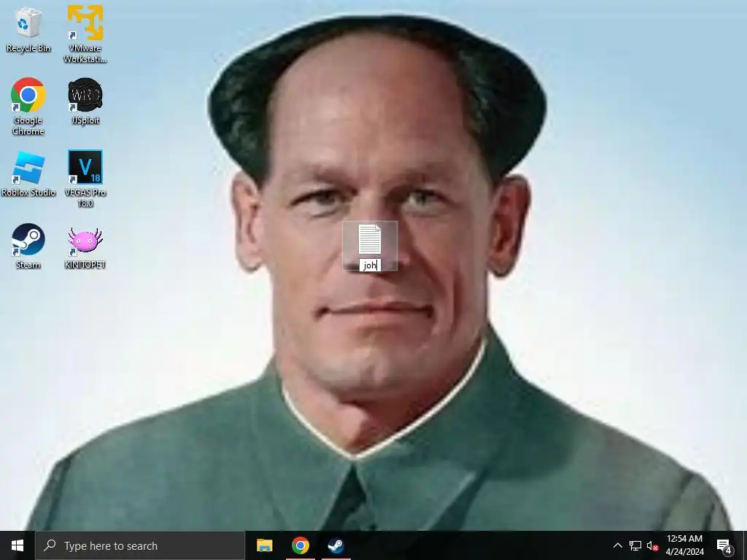Click inside the file rename box "joh"

tap(370, 265)
